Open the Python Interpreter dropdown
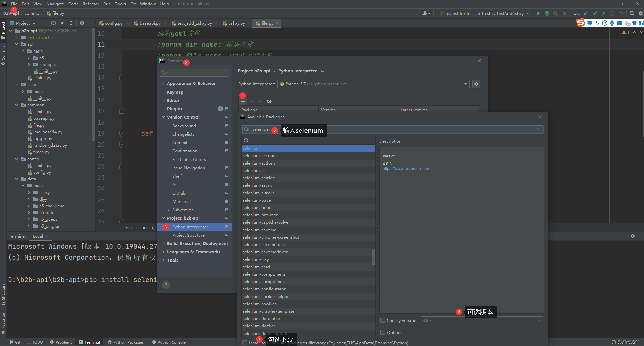The height and width of the screenshot is (346, 644). [x=373, y=84]
